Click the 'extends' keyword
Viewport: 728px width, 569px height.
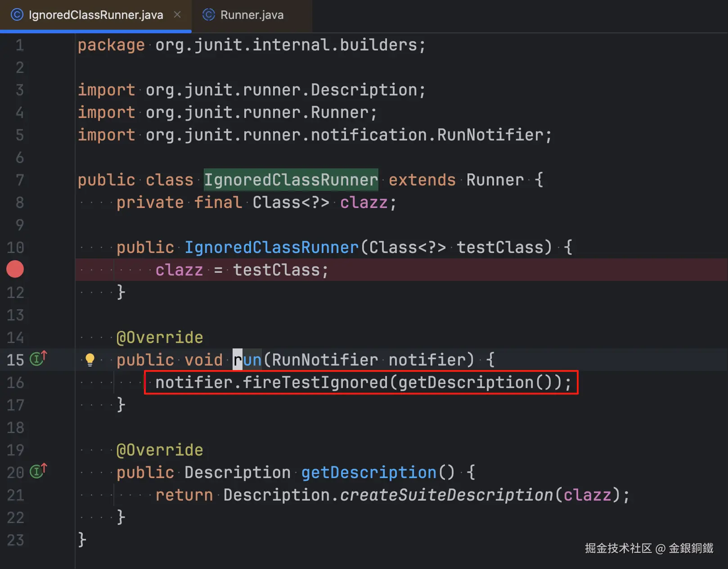tap(422, 180)
